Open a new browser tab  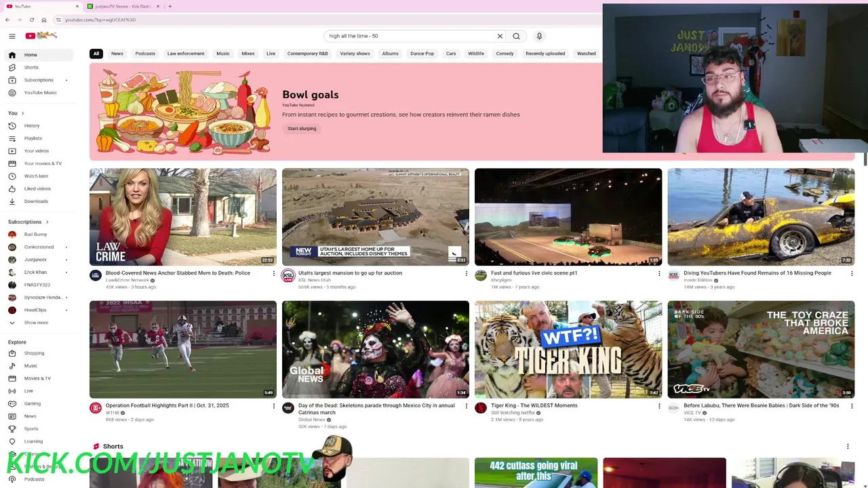pyautogui.click(x=170, y=6)
